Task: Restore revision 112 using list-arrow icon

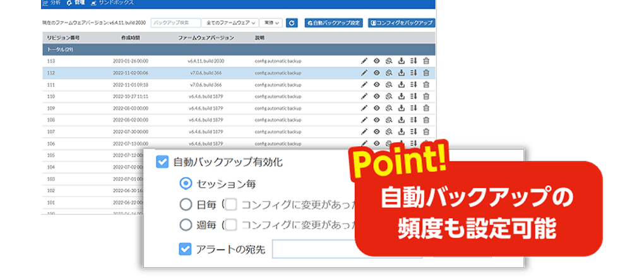Action: (414, 73)
